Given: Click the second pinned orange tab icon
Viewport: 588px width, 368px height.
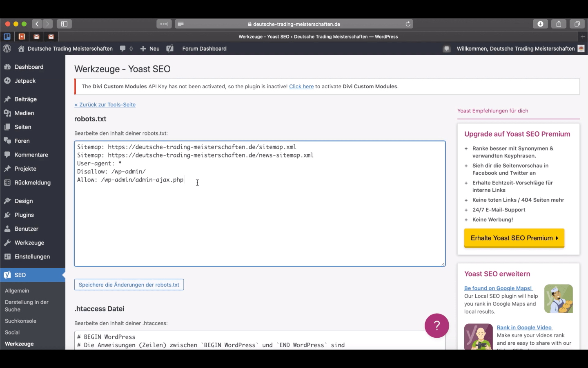Looking at the screenshot, I should [22, 36].
